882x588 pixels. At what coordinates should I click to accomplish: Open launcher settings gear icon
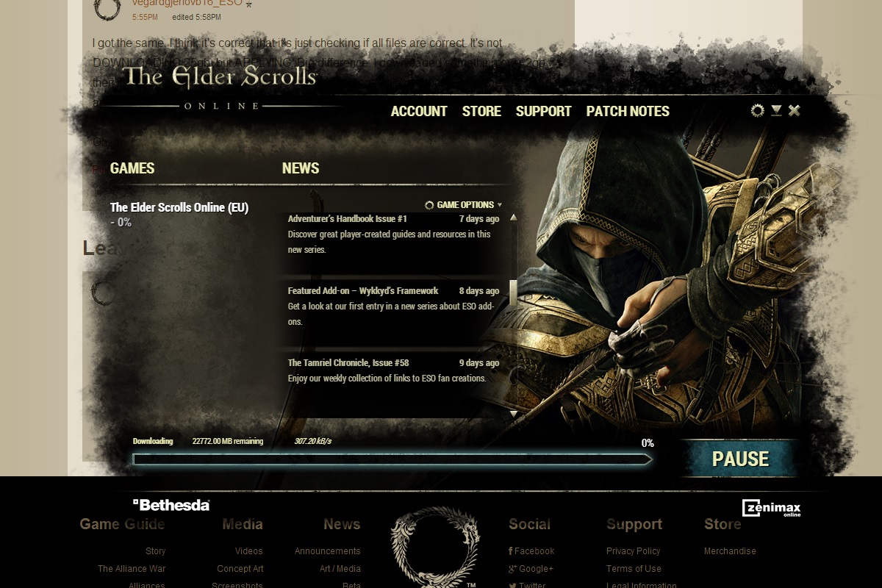[757, 111]
